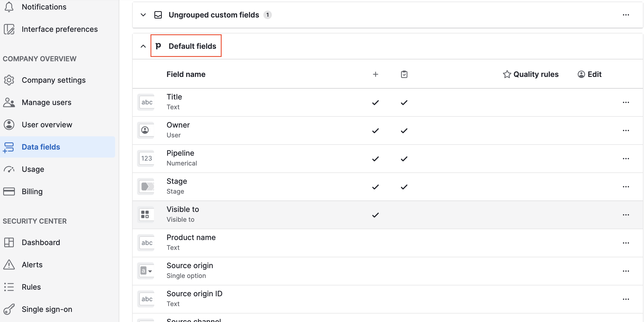Click the Edit column user icon
644x322 pixels.
pyautogui.click(x=581, y=74)
